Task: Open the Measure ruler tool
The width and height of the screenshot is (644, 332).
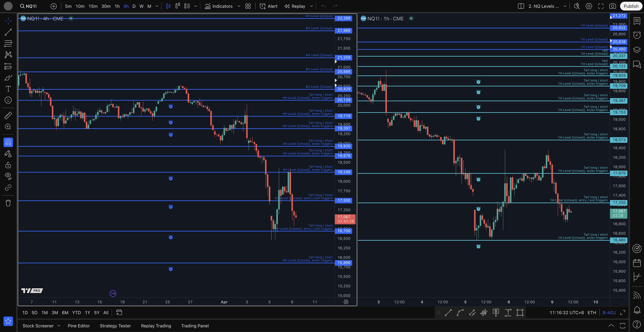Action: [x=8, y=115]
